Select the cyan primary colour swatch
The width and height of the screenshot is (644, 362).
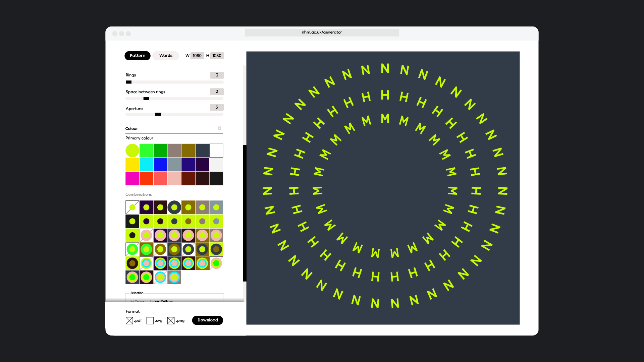point(146,165)
